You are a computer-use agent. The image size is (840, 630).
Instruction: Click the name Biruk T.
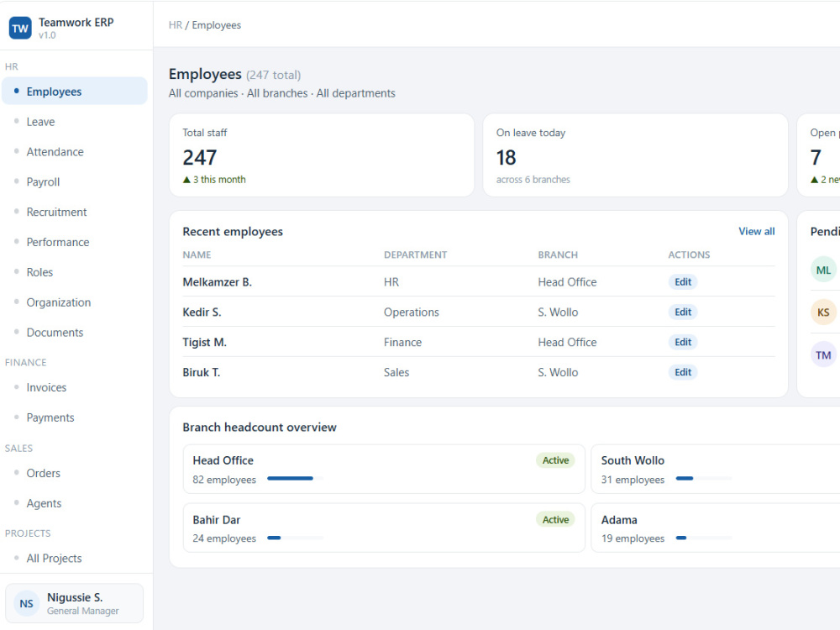pos(202,372)
